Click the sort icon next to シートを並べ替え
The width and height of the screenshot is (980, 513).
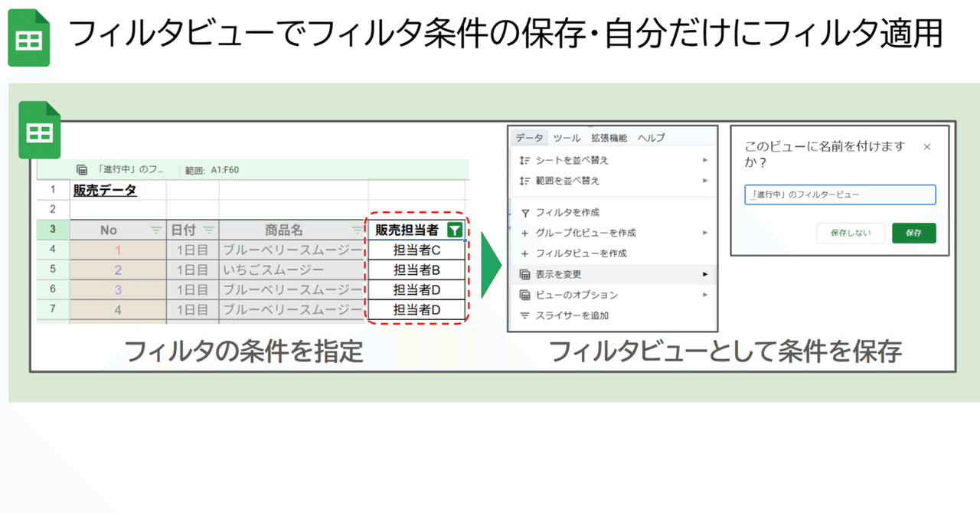(x=524, y=159)
